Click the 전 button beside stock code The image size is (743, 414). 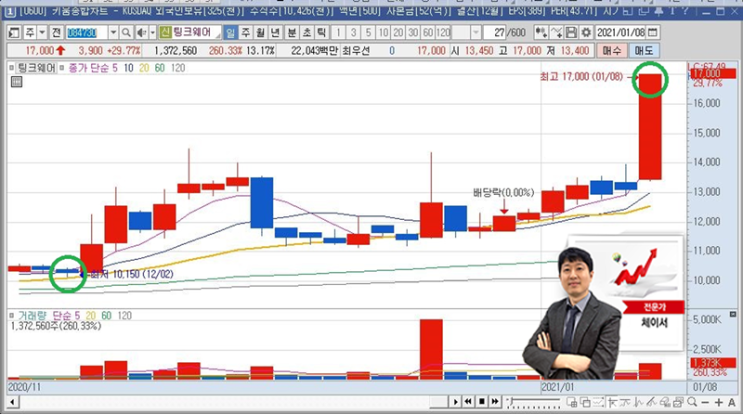point(56,33)
